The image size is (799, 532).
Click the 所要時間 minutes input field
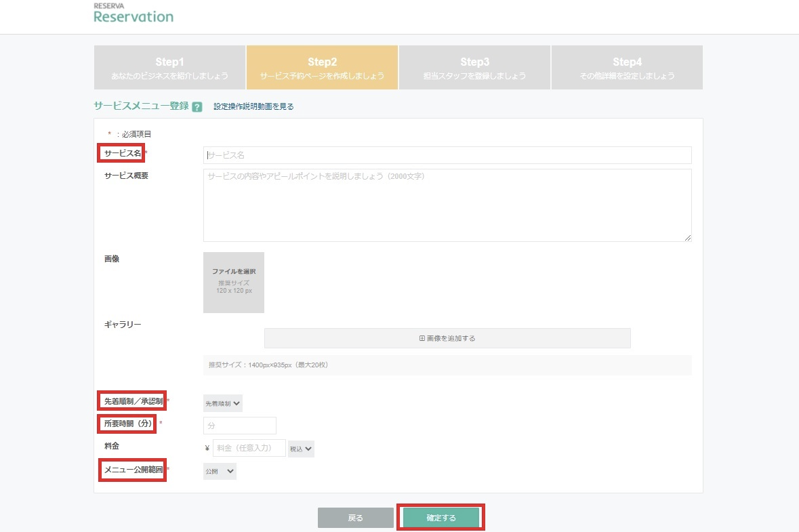[x=240, y=426]
